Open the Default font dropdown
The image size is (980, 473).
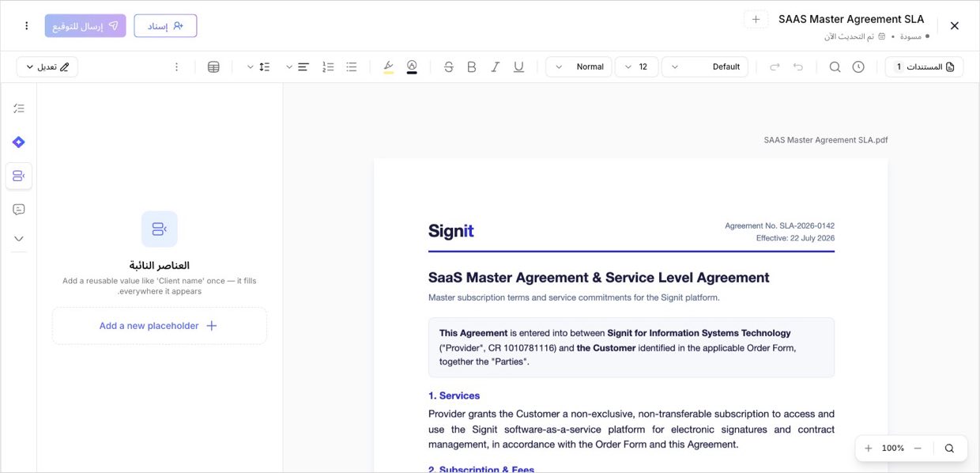(705, 67)
